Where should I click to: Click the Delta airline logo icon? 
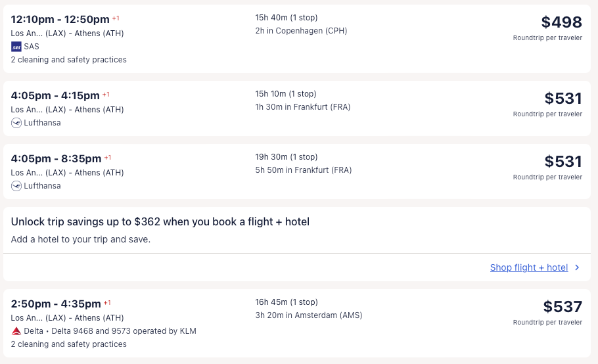[x=16, y=331]
